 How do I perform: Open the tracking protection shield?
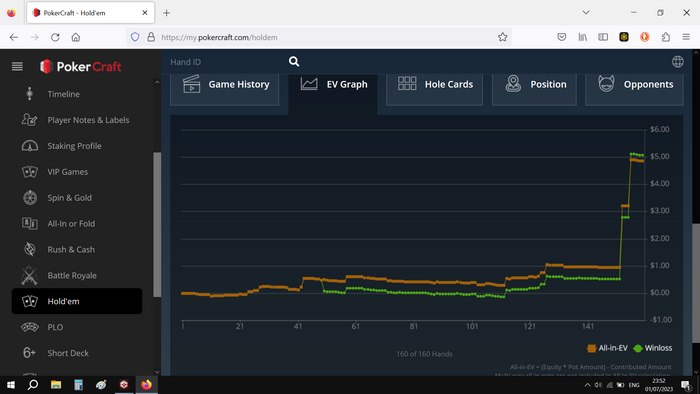point(135,37)
